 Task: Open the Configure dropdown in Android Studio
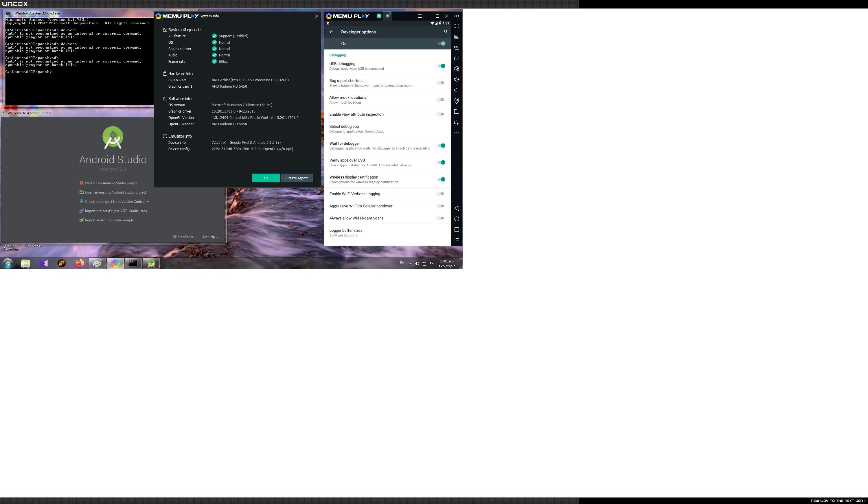pyautogui.click(x=185, y=237)
